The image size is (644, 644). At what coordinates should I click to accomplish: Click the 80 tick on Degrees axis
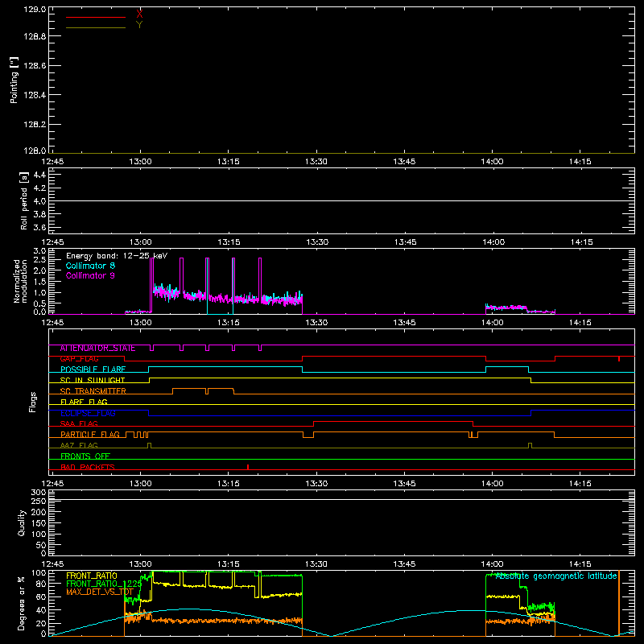tap(42, 584)
